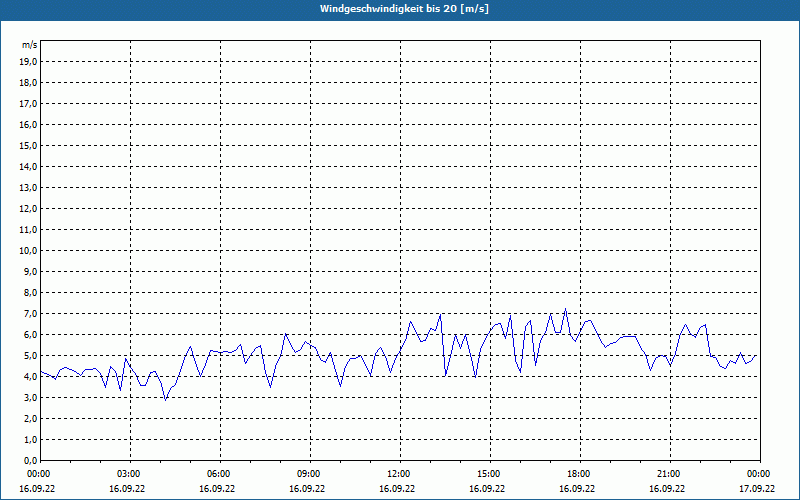
Task: Click the 19,0 y-axis label
Action: tap(28, 62)
